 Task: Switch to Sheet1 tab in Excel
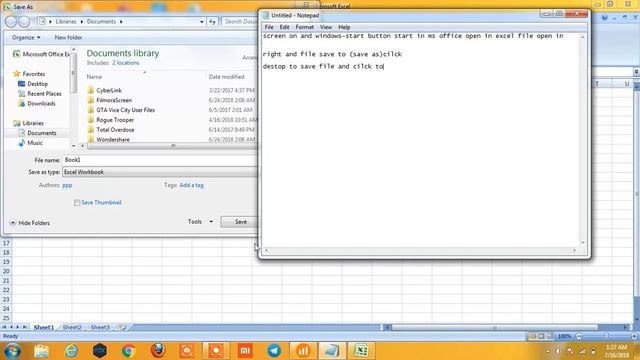click(44, 327)
